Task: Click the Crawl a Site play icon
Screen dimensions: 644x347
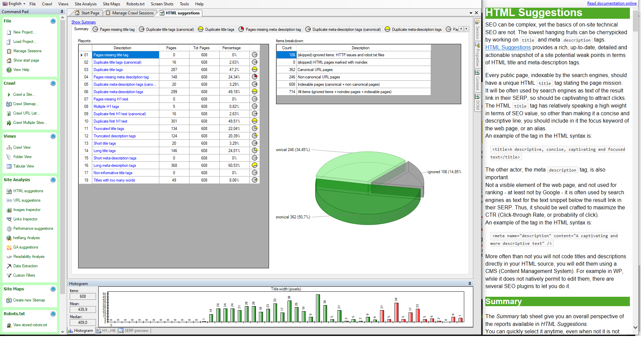Action: click(x=9, y=95)
